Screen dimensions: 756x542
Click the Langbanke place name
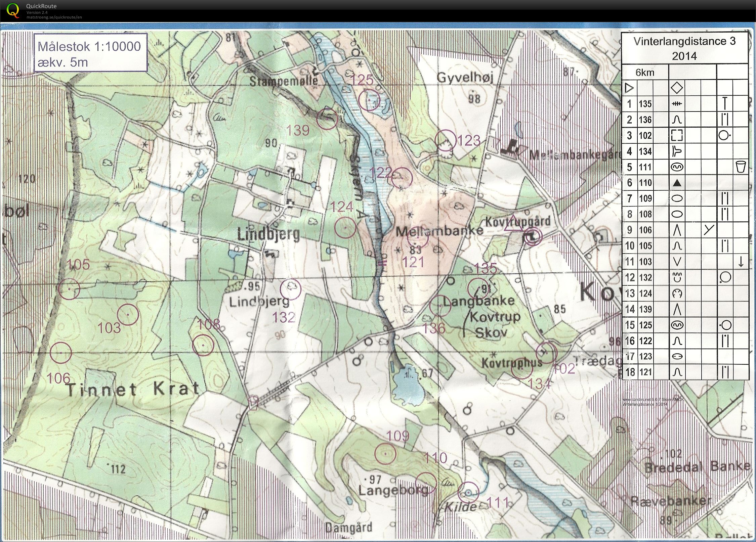pyautogui.click(x=478, y=301)
